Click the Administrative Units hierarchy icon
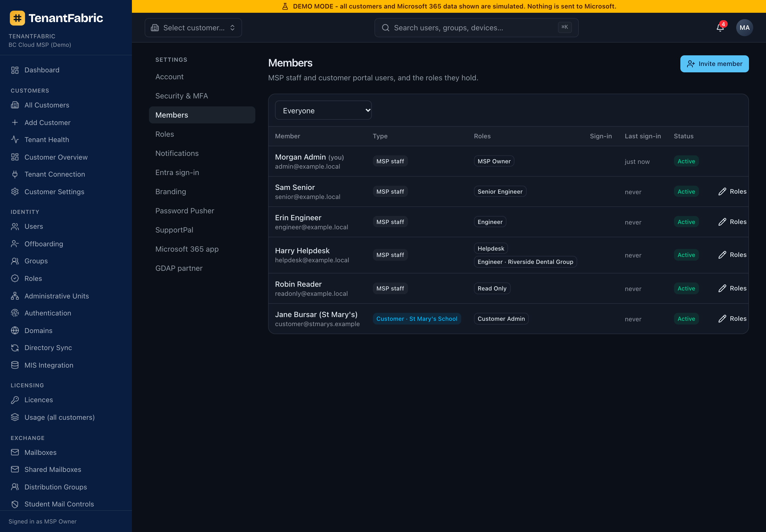Screen dimensions: 766x532 [x=15, y=296]
